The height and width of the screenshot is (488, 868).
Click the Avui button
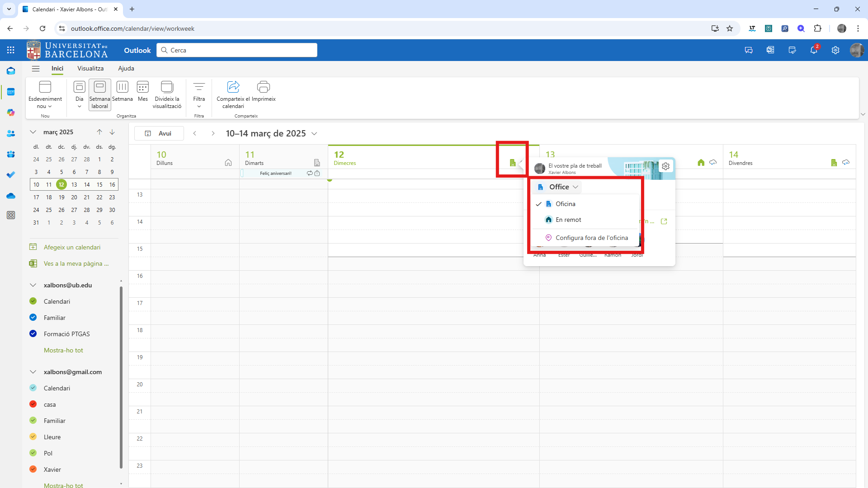click(x=159, y=133)
